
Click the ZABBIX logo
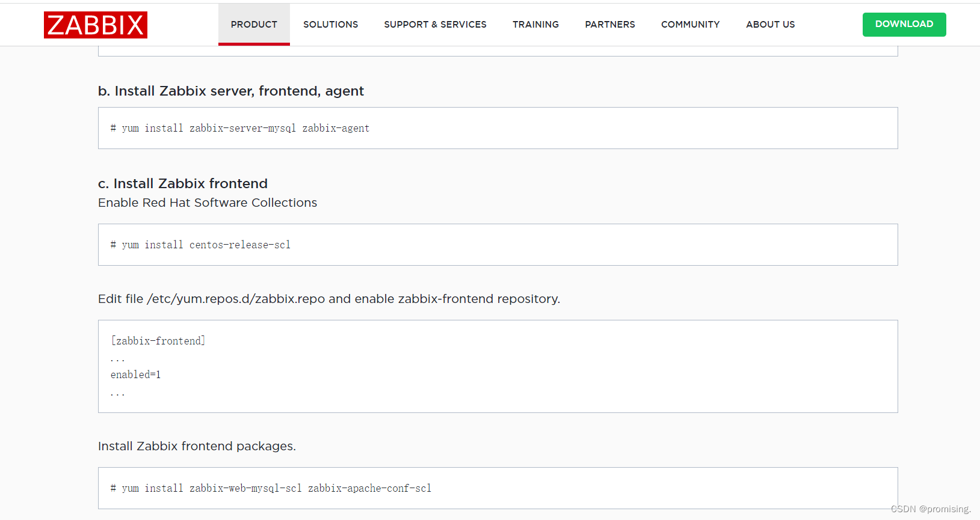pyautogui.click(x=96, y=25)
